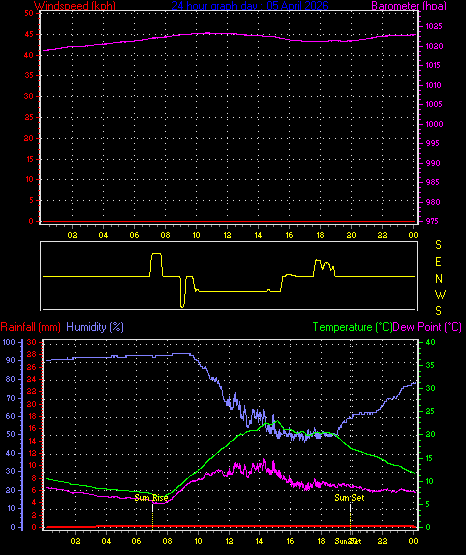Image resolution: width=466 pixels, height=555 pixels.
Task: Click the E wind direction label
Action: (438, 262)
